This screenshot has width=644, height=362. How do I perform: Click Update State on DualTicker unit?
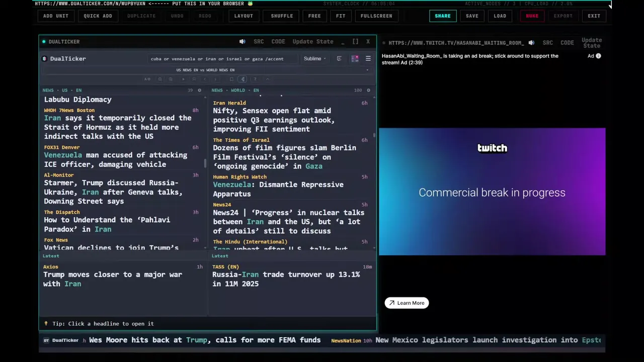point(313,42)
